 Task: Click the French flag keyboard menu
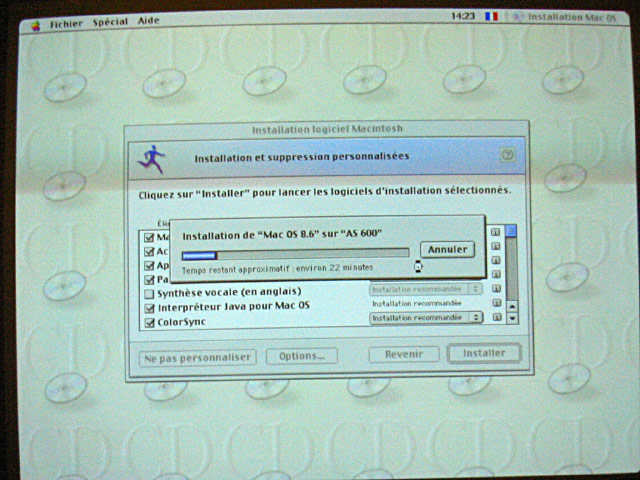(491, 16)
